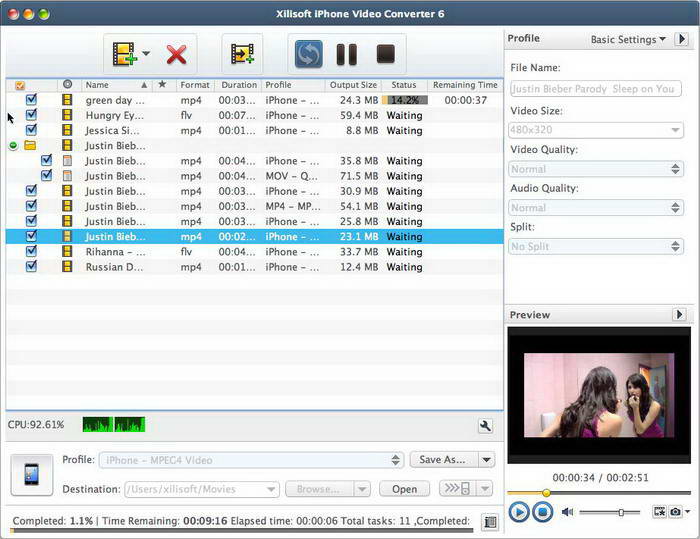The image size is (700, 539).
Task: Open the Video Size 480x320 dropdown
Action: coord(596,130)
